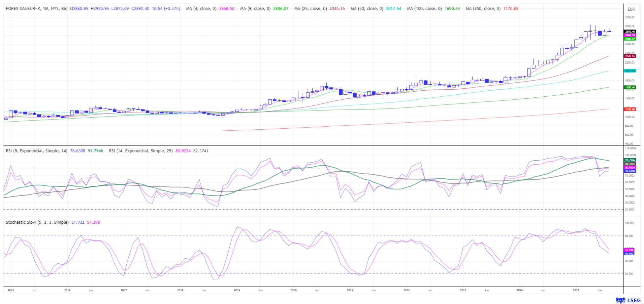Click the RSI (9, Exponential, Simple, 14) label

coord(37,151)
